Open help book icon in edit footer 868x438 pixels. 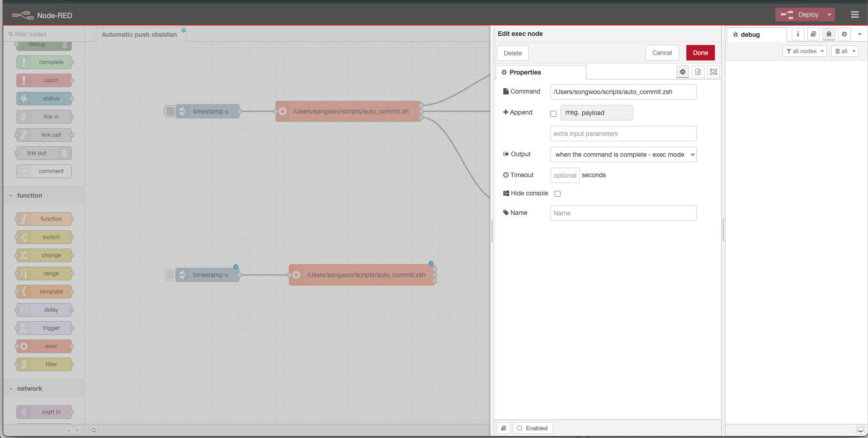[504, 428]
